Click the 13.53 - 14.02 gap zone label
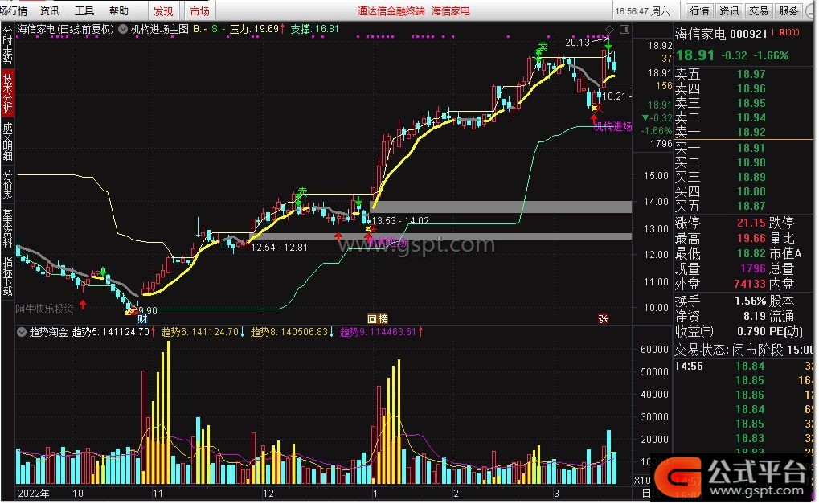Viewport: 819px width, 504px height. pos(400,221)
